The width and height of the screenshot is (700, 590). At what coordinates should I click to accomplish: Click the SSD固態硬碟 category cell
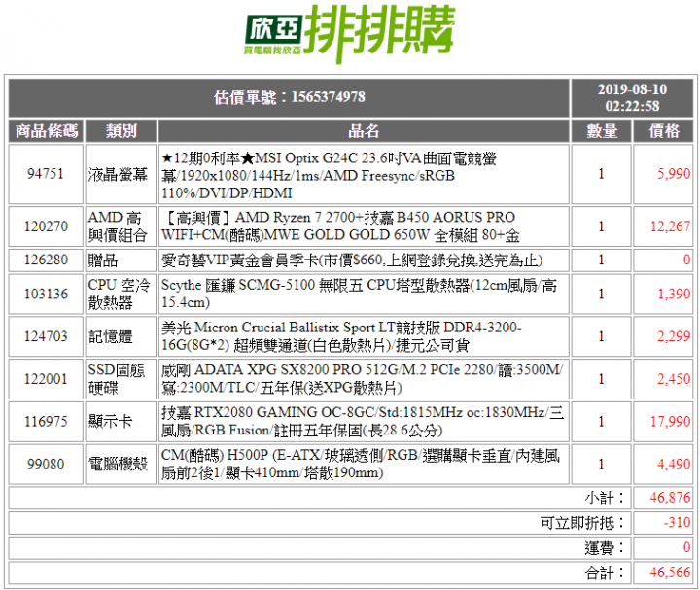pyautogui.click(x=121, y=379)
